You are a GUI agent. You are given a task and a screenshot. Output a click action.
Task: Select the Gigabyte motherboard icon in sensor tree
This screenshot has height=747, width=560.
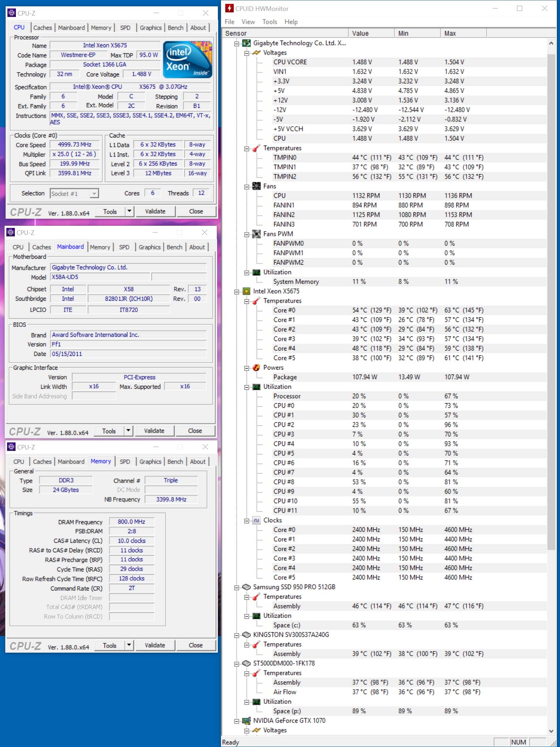click(x=246, y=43)
